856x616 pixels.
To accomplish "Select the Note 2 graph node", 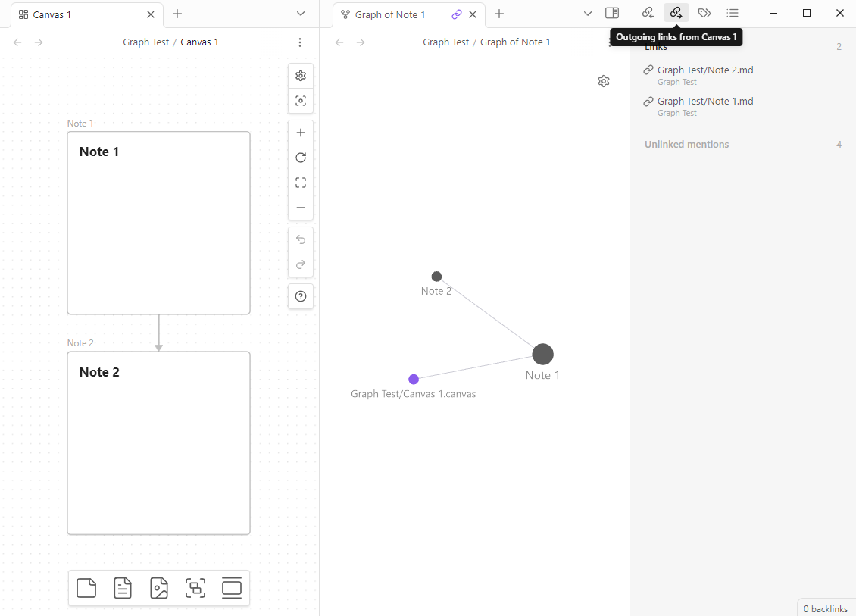I will click(x=437, y=277).
